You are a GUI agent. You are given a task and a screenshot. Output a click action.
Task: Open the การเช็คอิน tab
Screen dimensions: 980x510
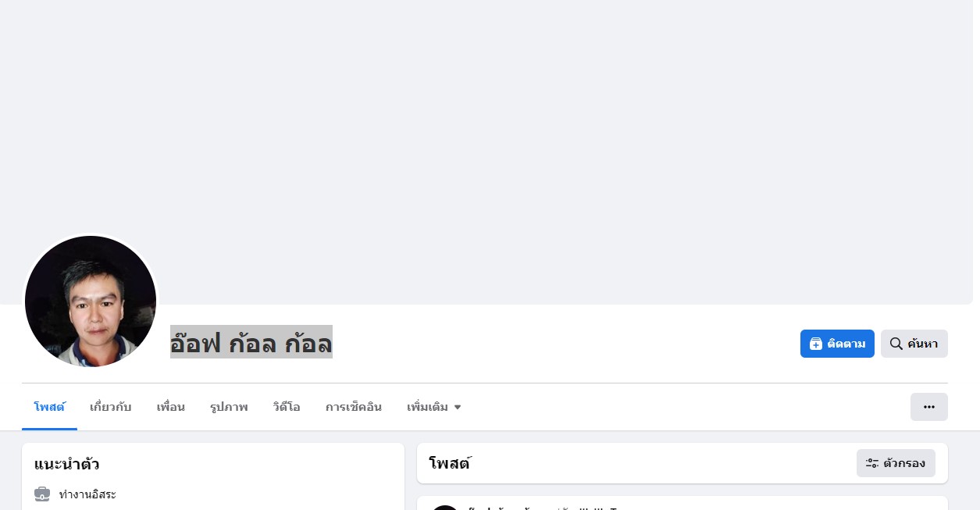(x=354, y=407)
